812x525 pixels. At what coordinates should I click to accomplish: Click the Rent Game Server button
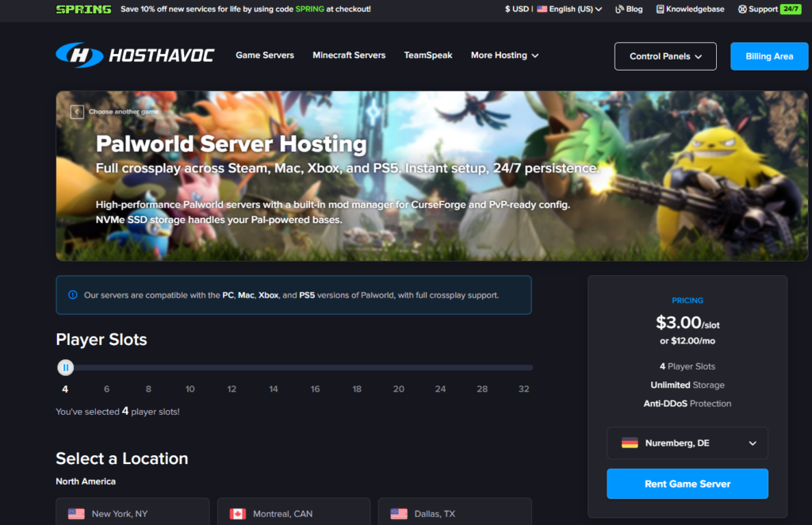[688, 484]
